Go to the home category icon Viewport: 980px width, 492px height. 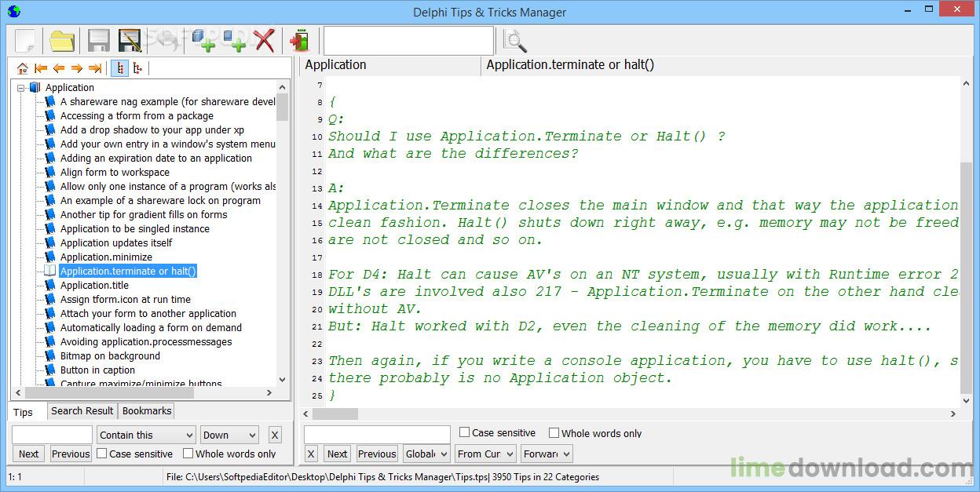point(22,68)
